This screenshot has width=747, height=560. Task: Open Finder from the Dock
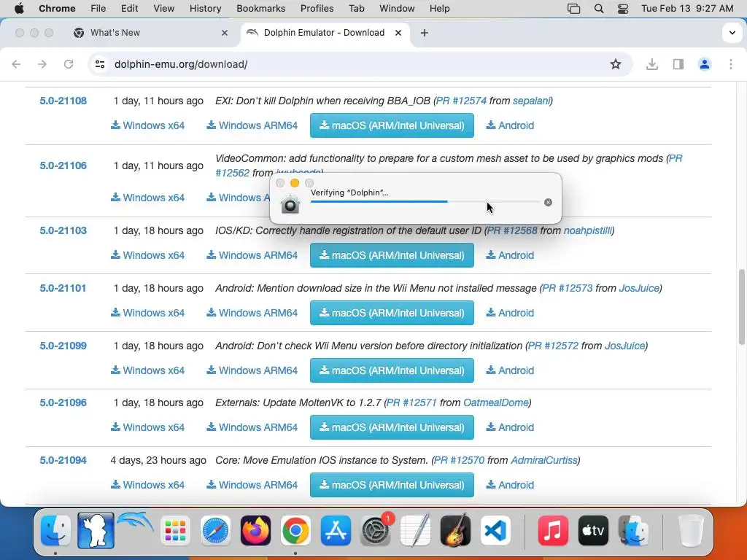[55, 531]
